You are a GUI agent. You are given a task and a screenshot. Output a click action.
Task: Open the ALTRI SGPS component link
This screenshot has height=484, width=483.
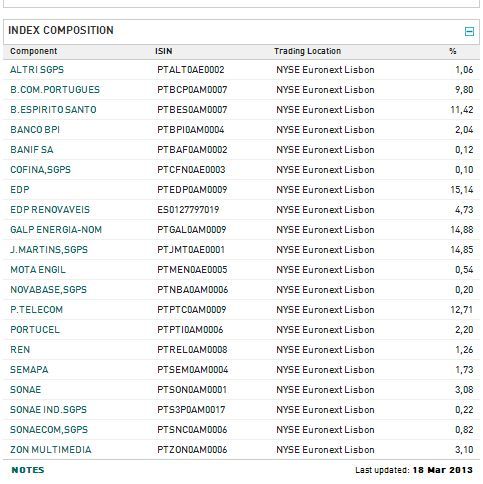37,70
